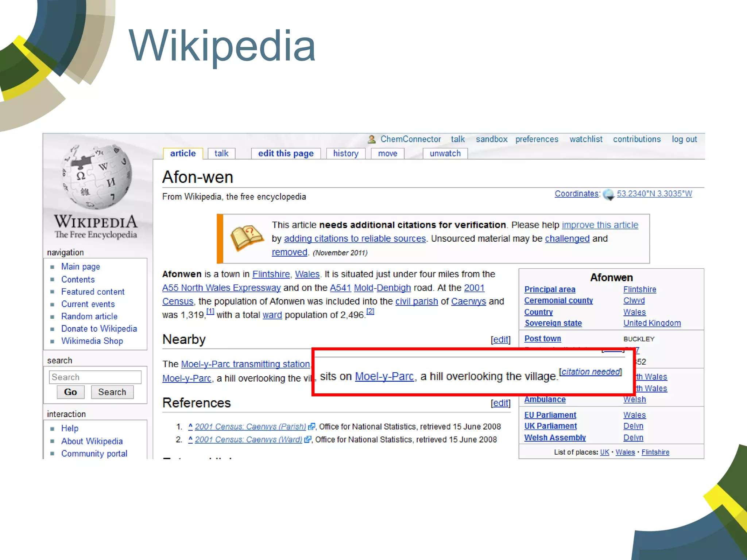The width and height of the screenshot is (747, 560).
Task: Click external link icon after Caerwys (Ward)
Action: 307,440
